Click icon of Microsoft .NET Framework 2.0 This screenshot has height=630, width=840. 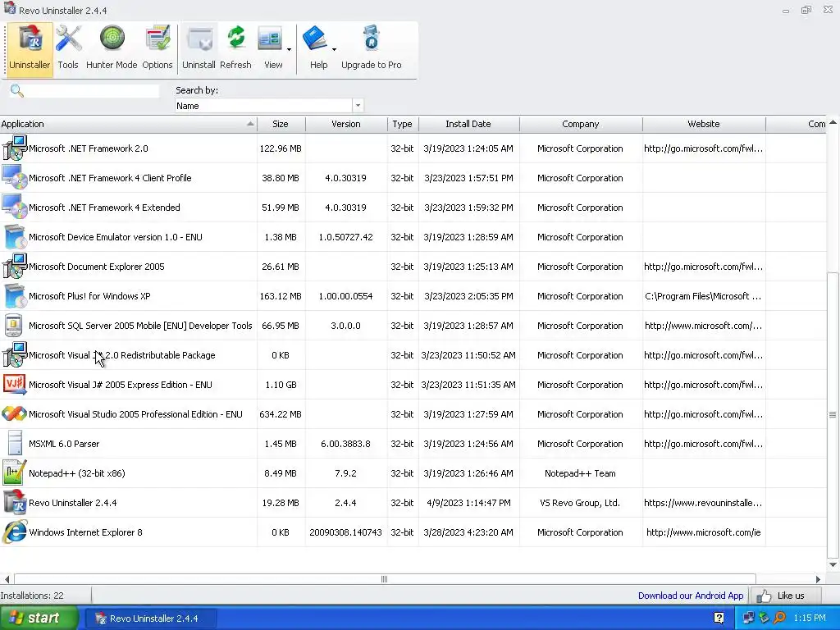coord(15,148)
